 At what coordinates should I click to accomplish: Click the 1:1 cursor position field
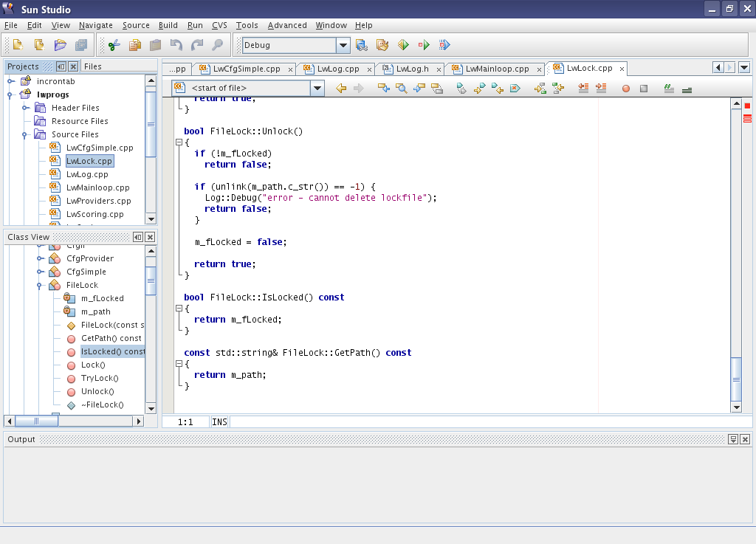click(185, 422)
